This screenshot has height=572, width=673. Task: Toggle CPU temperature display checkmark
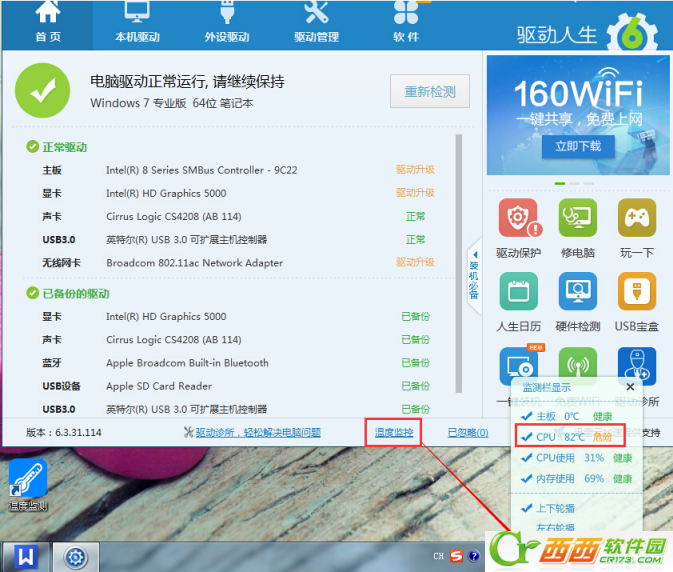click(x=526, y=437)
